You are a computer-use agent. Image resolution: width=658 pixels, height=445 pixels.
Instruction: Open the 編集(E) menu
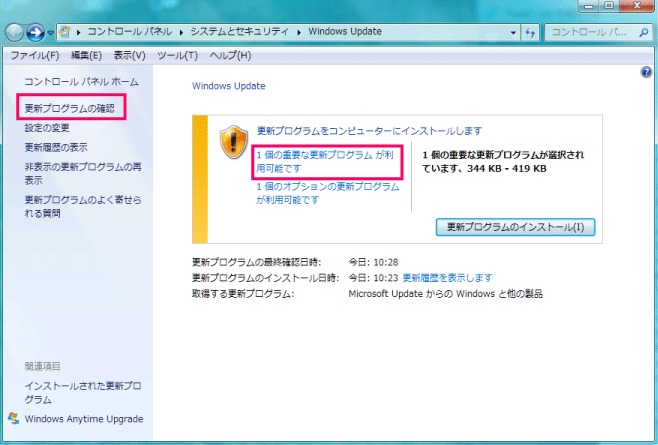[86, 55]
